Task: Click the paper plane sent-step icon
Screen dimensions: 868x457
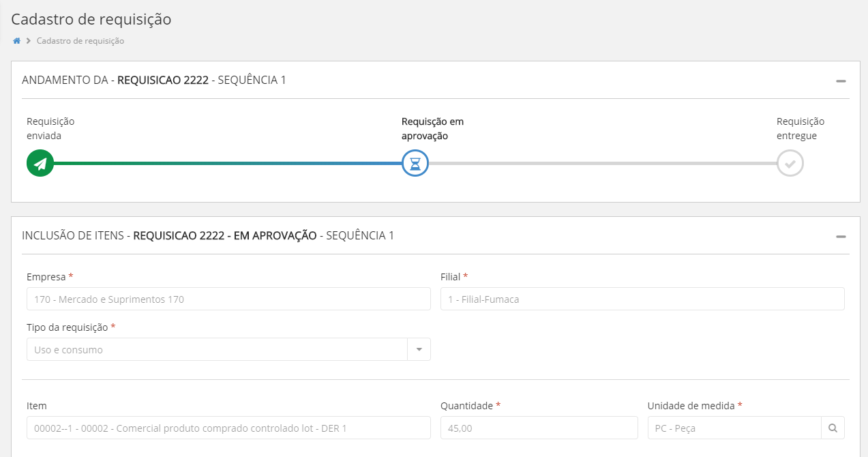Action: (x=40, y=164)
